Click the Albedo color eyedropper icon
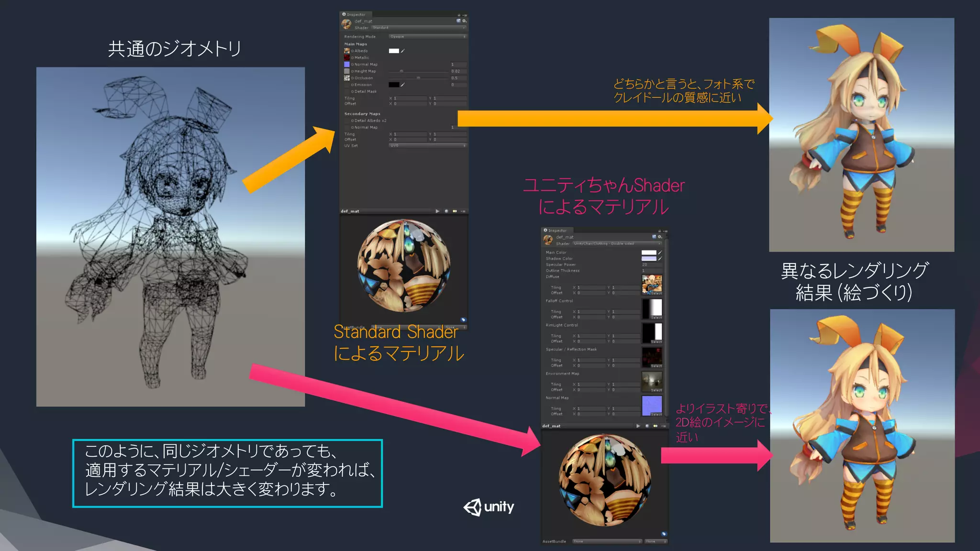The image size is (980, 551). [403, 51]
